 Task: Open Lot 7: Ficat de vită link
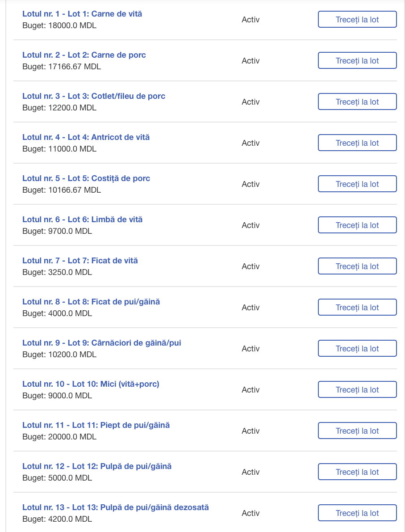[80, 261]
